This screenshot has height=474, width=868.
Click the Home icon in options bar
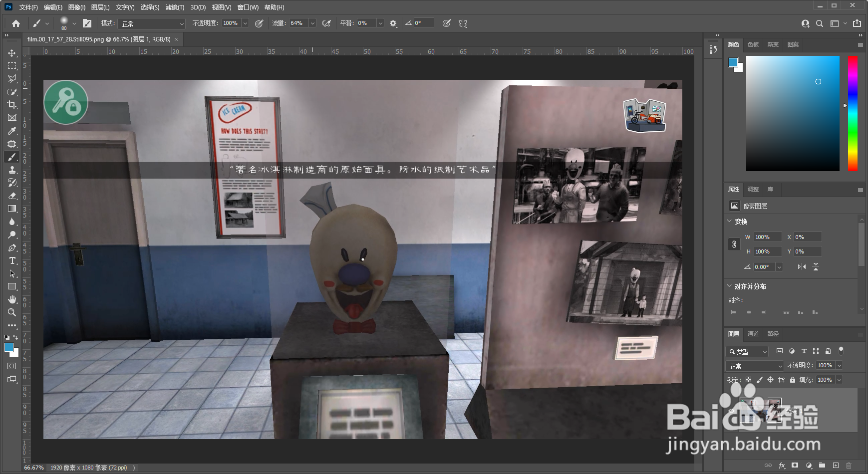click(x=16, y=23)
